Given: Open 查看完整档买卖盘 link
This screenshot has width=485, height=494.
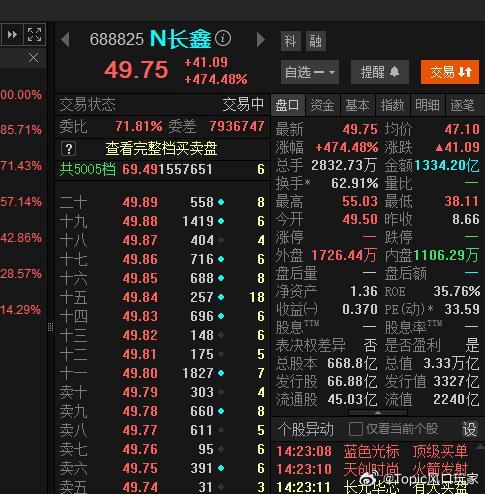Looking at the screenshot, I should pos(161,149).
